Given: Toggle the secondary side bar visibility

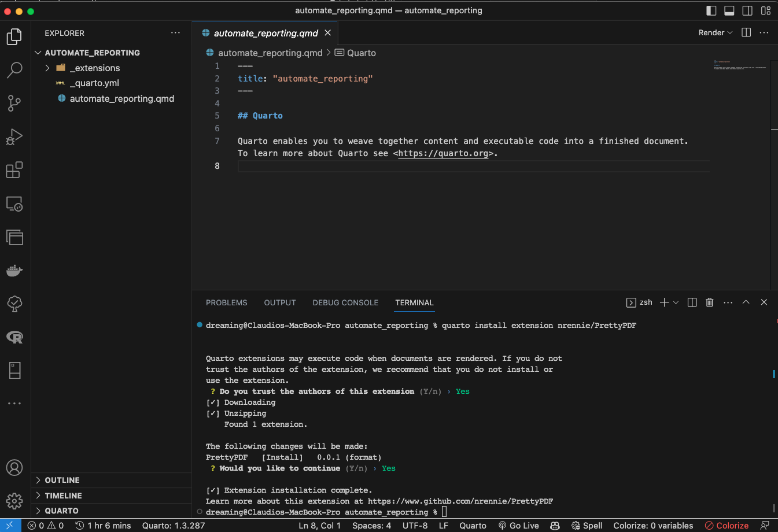Looking at the screenshot, I should click(x=747, y=10).
